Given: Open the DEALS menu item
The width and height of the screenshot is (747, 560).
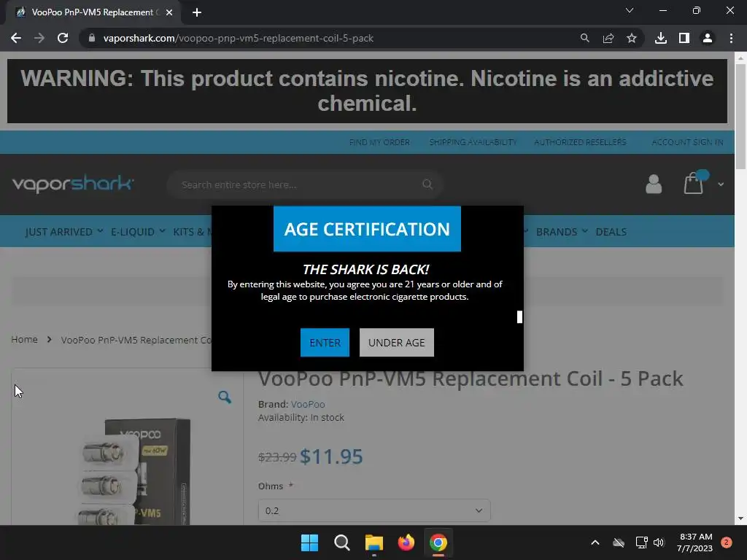Looking at the screenshot, I should pyautogui.click(x=611, y=231).
